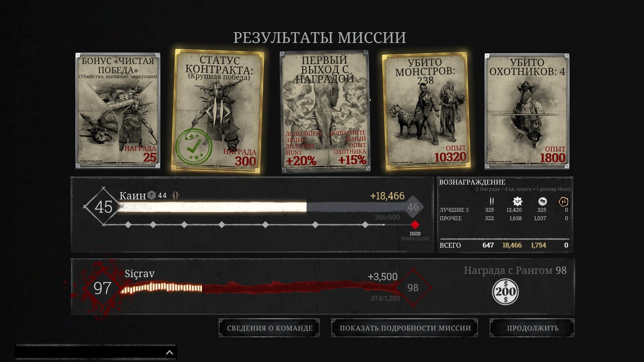Click the reward '25' on clean victory card
The image size is (644, 362).
[x=150, y=157]
